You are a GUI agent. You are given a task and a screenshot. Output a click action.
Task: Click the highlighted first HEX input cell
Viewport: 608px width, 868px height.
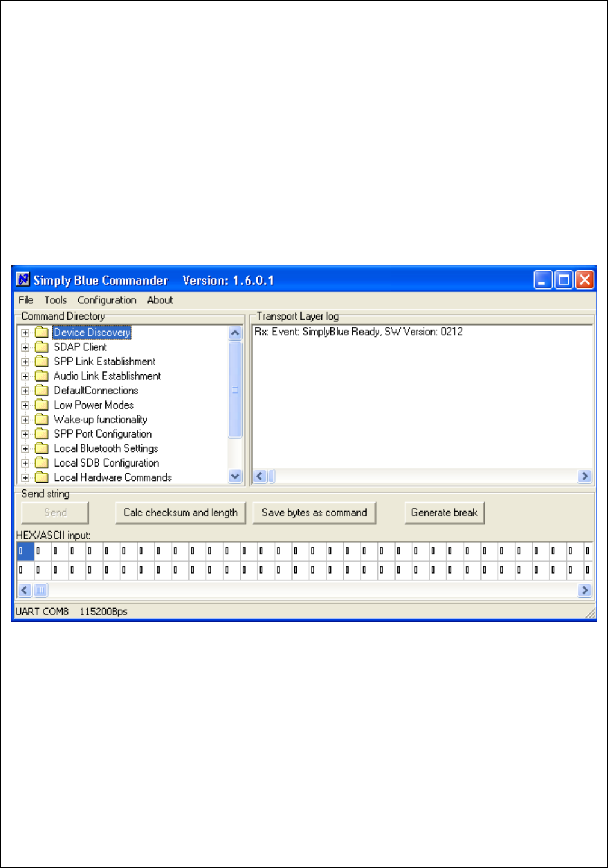(25, 551)
